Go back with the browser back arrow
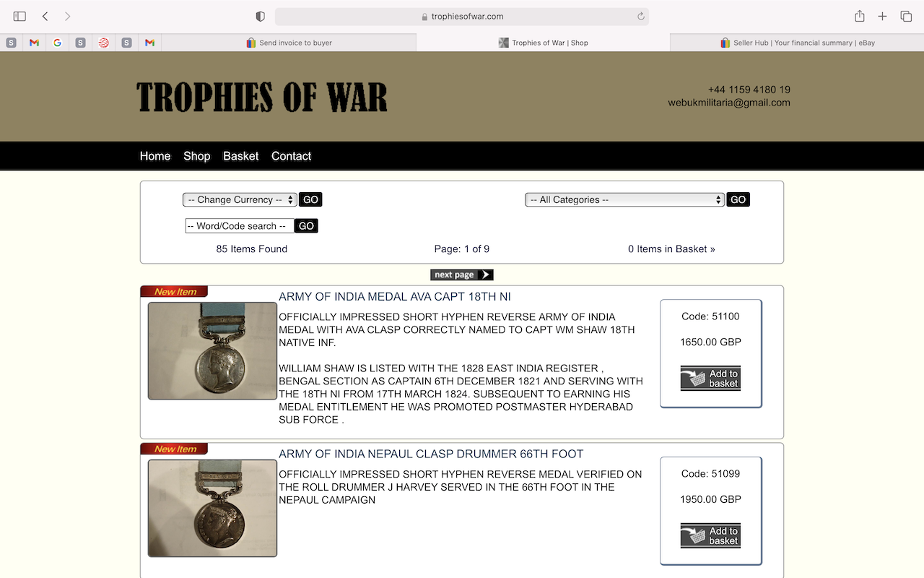This screenshot has width=924, height=578. tap(45, 16)
